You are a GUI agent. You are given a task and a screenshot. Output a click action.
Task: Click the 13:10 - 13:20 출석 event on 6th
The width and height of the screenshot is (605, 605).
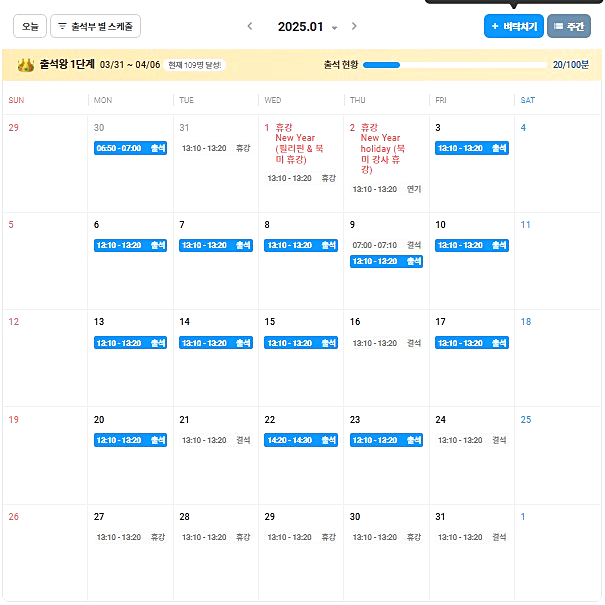[130, 245]
